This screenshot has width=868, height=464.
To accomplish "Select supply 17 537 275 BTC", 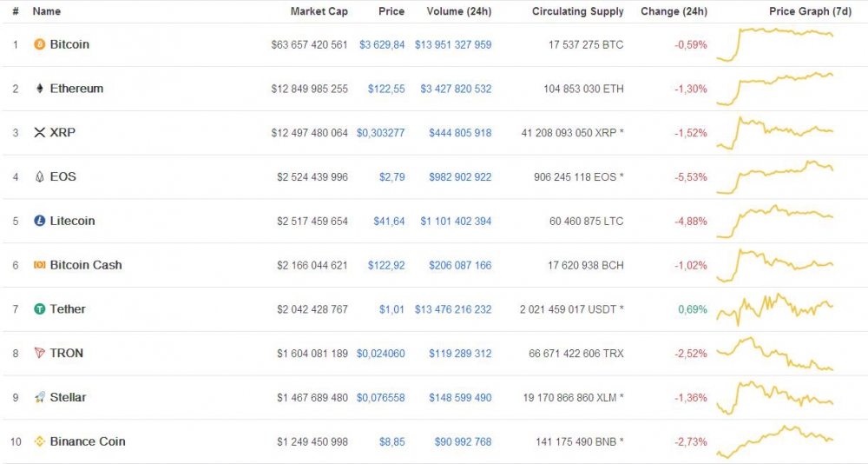I will pos(586,45).
